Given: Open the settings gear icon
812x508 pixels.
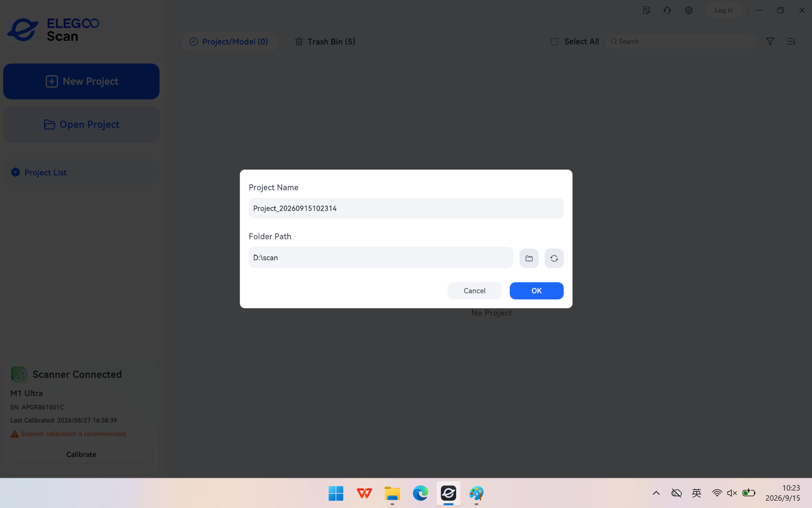Looking at the screenshot, I should [x=689, y=10].
